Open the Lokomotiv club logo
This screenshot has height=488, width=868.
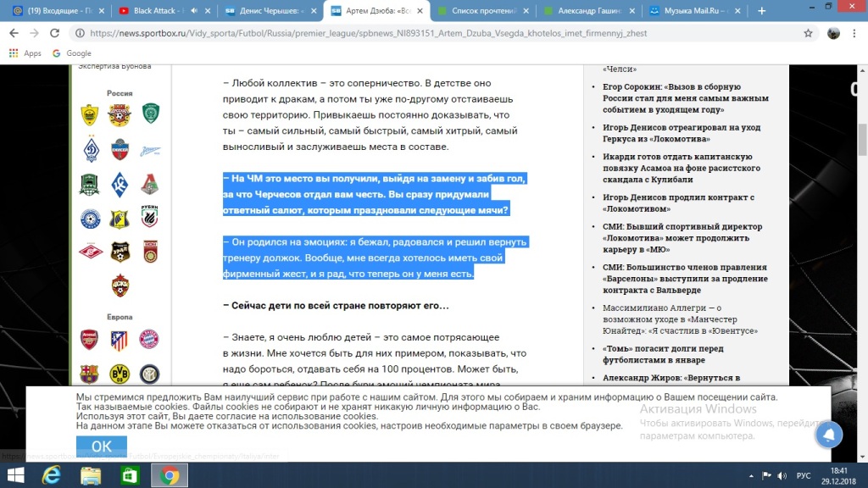pyautogui.click(x=149, y=184)
